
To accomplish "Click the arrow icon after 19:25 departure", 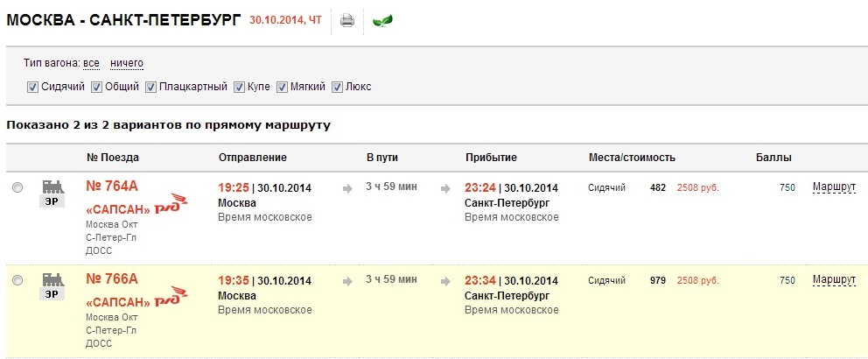I will pos(347,187).
